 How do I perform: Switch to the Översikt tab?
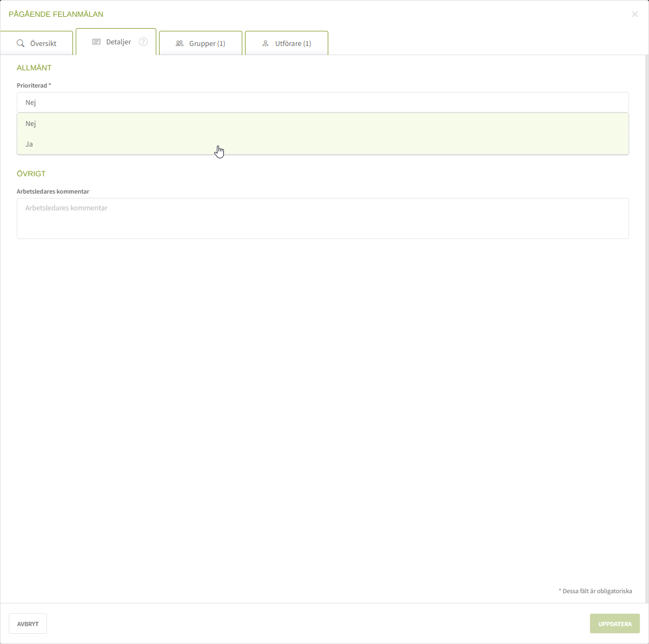click(43, 43)
